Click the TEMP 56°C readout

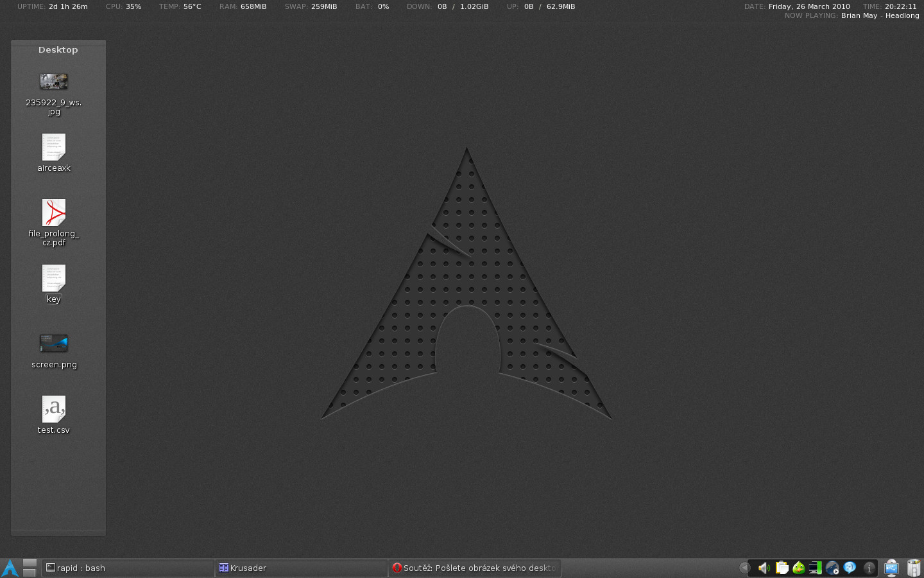[x=180, y=6]
